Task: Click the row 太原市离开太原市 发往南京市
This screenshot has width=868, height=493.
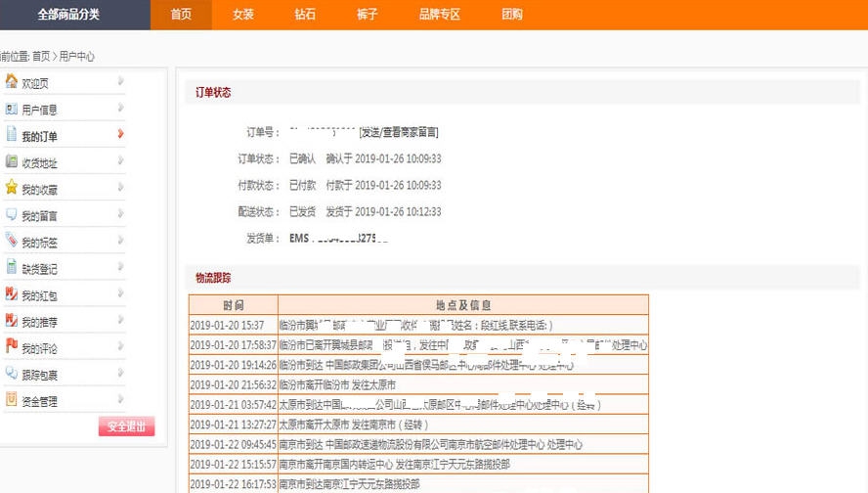Action: point(418,425)
